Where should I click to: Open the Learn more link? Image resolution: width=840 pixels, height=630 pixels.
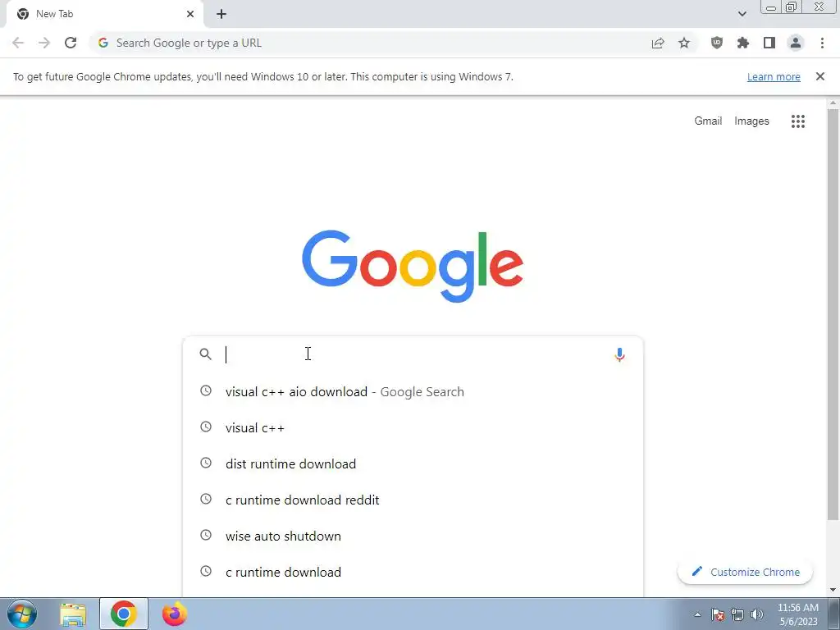[x=774, y=76]
